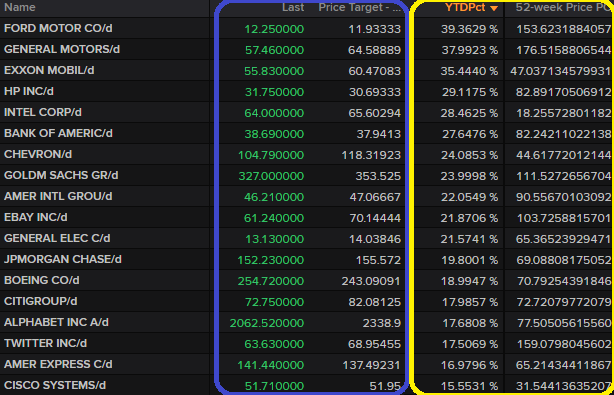Select the EXXON MOBIL/d row name
This screenshot has width=614, height=395.
49,70
